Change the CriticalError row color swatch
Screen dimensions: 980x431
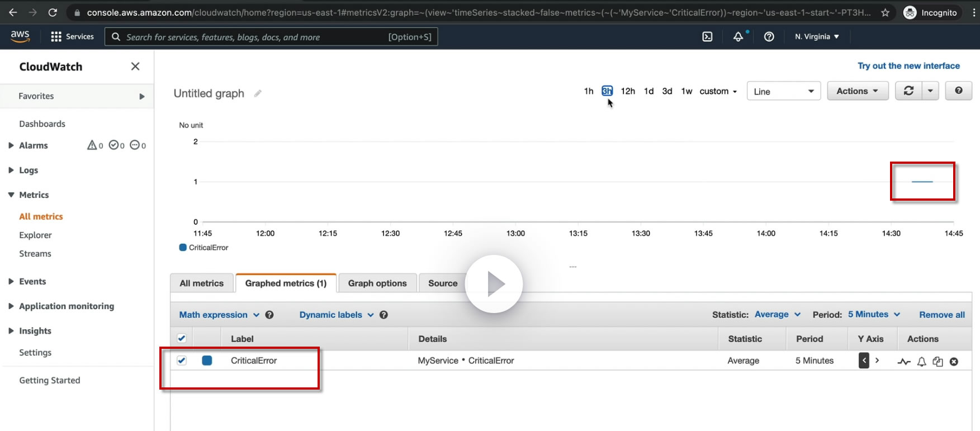(x=207, y=361)
